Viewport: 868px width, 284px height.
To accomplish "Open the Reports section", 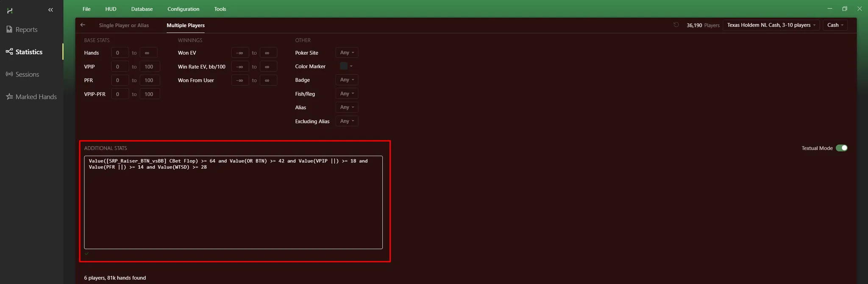I will [22, 30].
